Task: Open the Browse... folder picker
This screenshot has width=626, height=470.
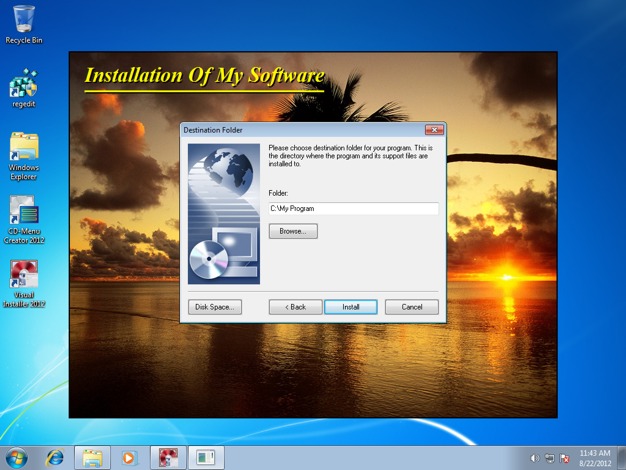Action: click(293, 231)
